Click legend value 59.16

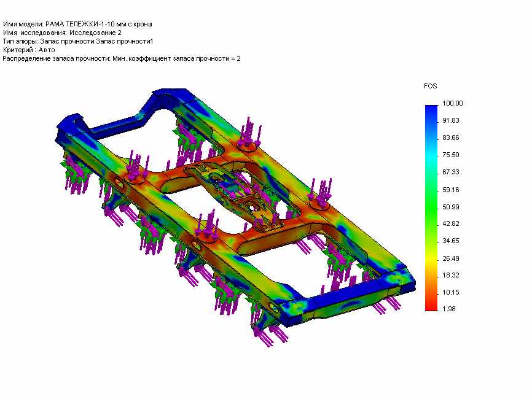[451, 190]
